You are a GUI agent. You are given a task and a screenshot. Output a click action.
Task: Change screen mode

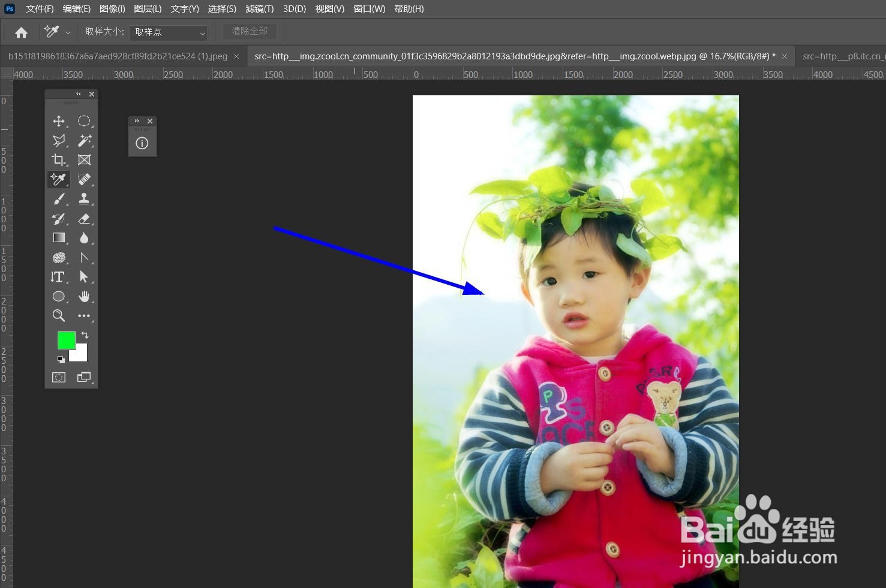tap(84, 377)
